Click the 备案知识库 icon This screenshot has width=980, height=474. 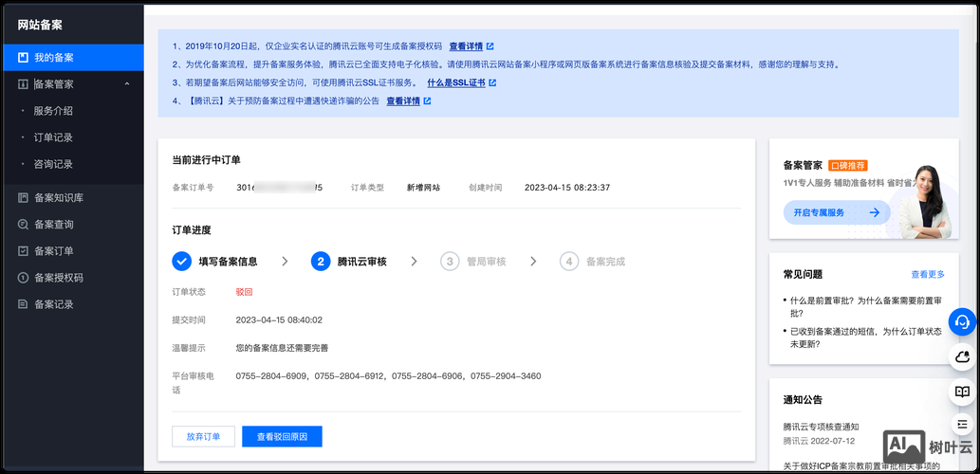coord(23,198)
